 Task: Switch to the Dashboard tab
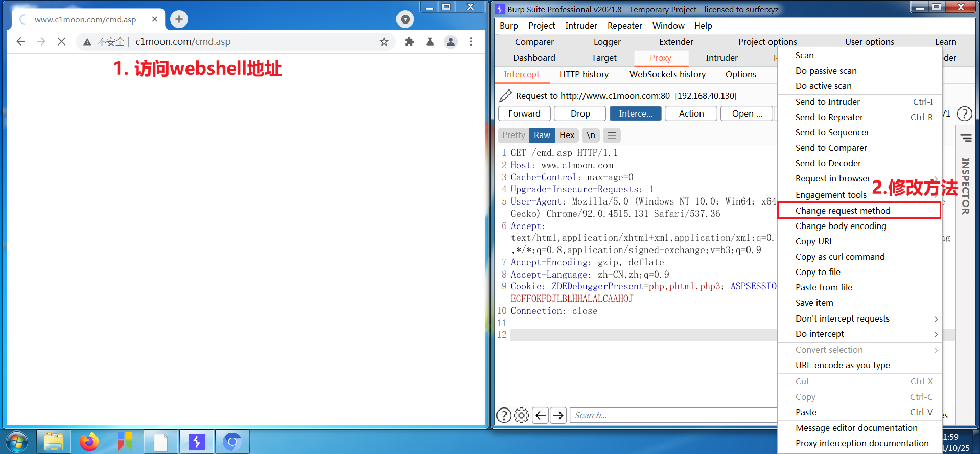[x=534, y=58]
